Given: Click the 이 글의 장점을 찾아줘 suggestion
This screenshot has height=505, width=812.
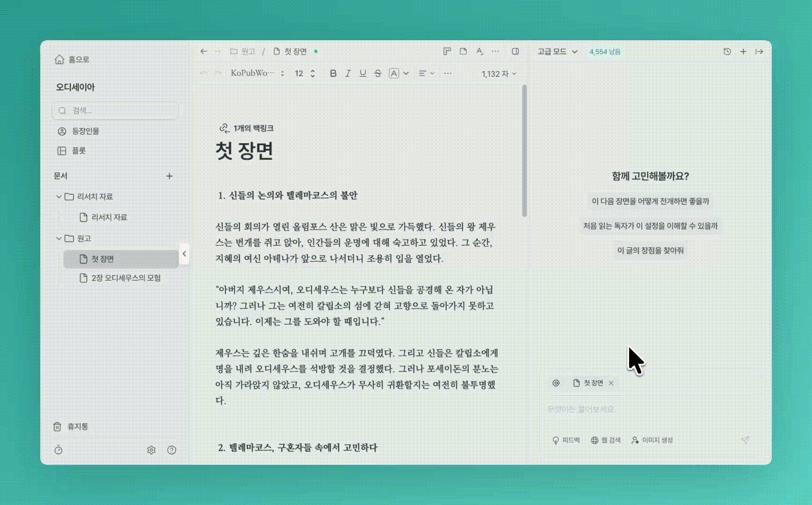Looking at the screenshot, I should (650, 250).
